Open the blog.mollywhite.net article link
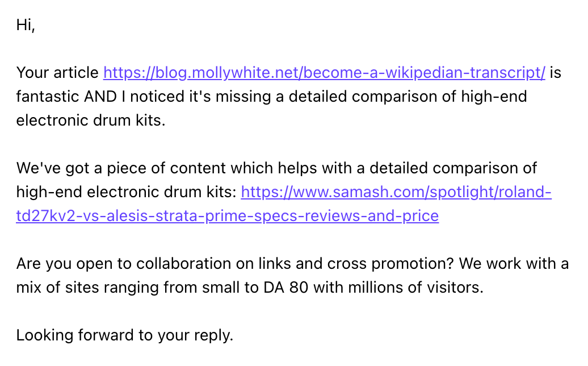The height and width of the screenshot is (366, 588). 324,73
